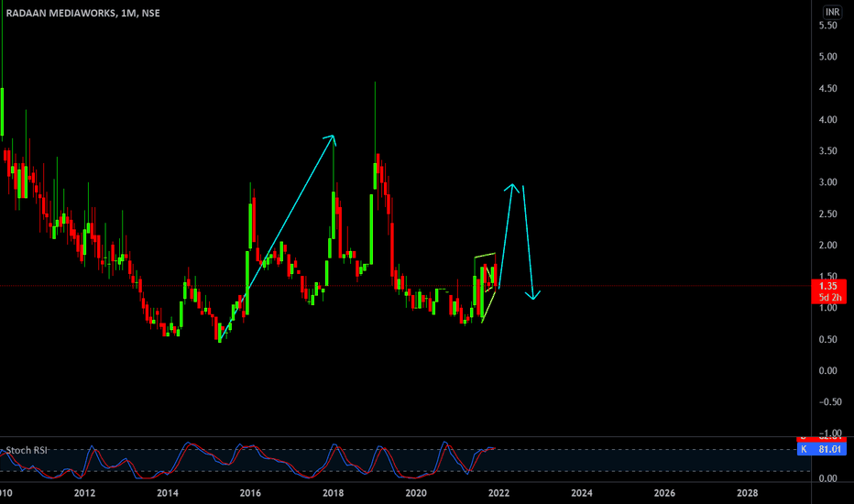Viewport: 854px width, 504px height.
Task: Click the 2020 label on the time axis
Action: pos(416,493)
